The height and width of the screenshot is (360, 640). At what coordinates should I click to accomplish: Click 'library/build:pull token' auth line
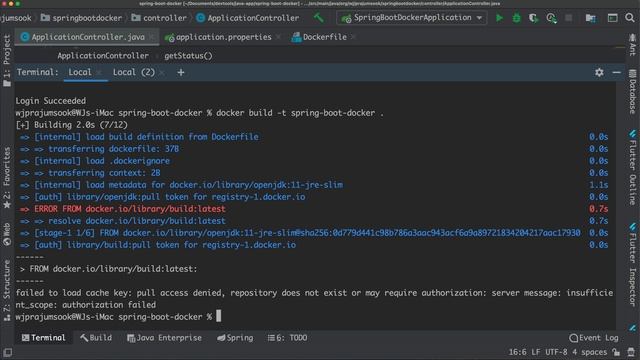point(158,245)
